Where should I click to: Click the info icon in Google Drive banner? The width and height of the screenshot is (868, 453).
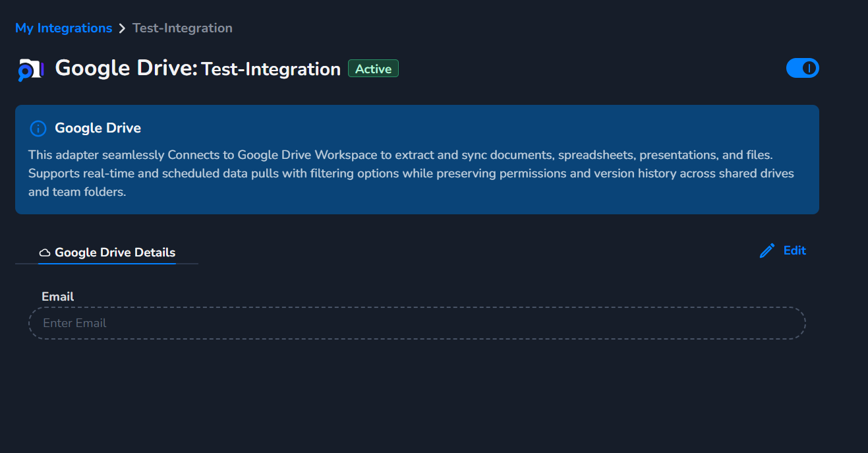[x=38, y=129]
